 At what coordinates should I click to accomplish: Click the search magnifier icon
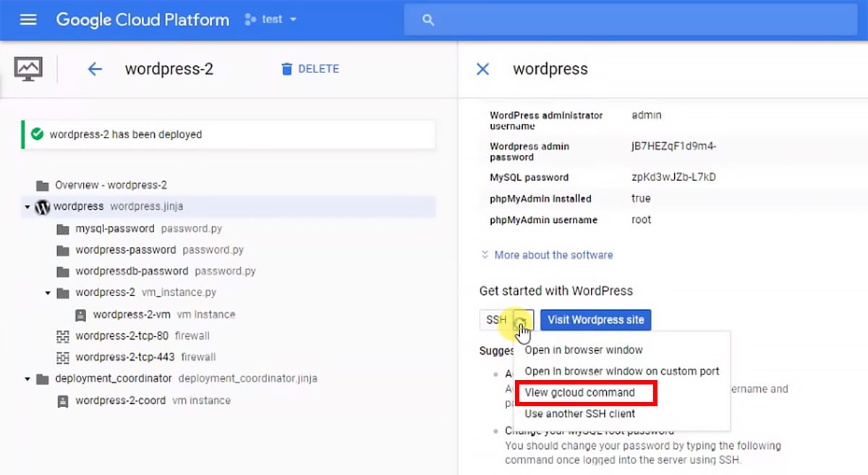[x=428, y=20]
